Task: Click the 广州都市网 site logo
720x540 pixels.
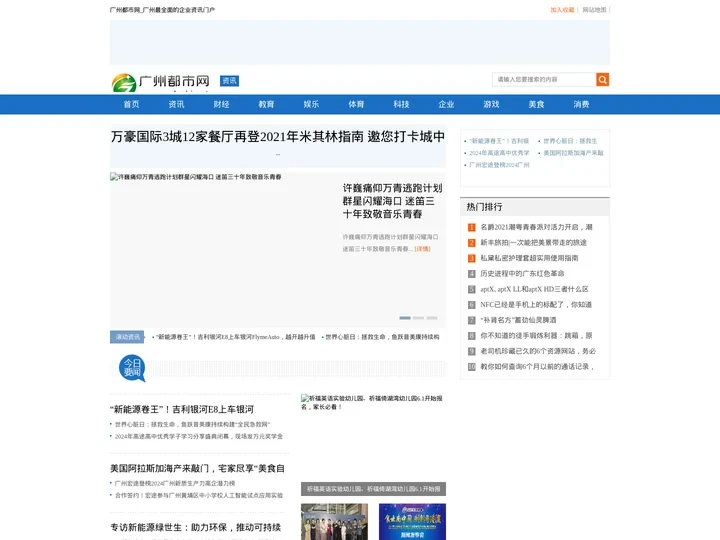Action: [160, 82]
